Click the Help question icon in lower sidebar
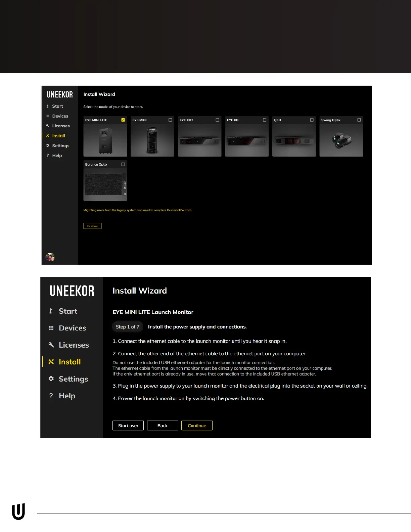The height and width of the screenshot is (532, 411). pos(51,396)
